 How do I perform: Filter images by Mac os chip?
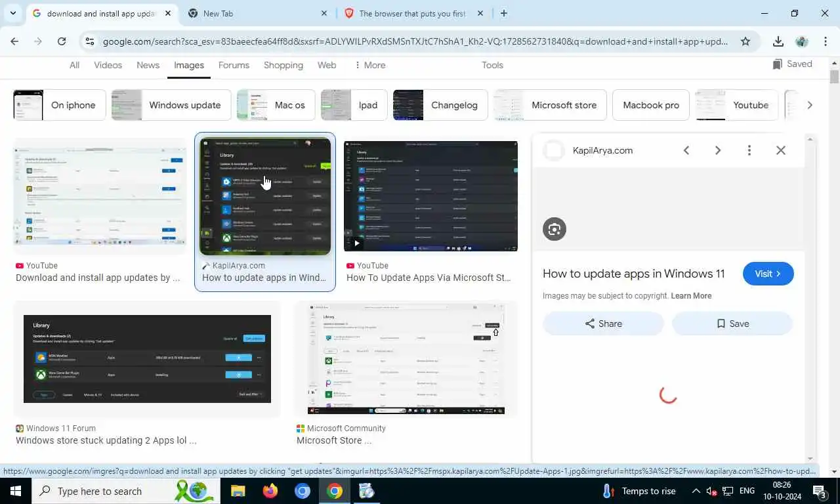276,105
